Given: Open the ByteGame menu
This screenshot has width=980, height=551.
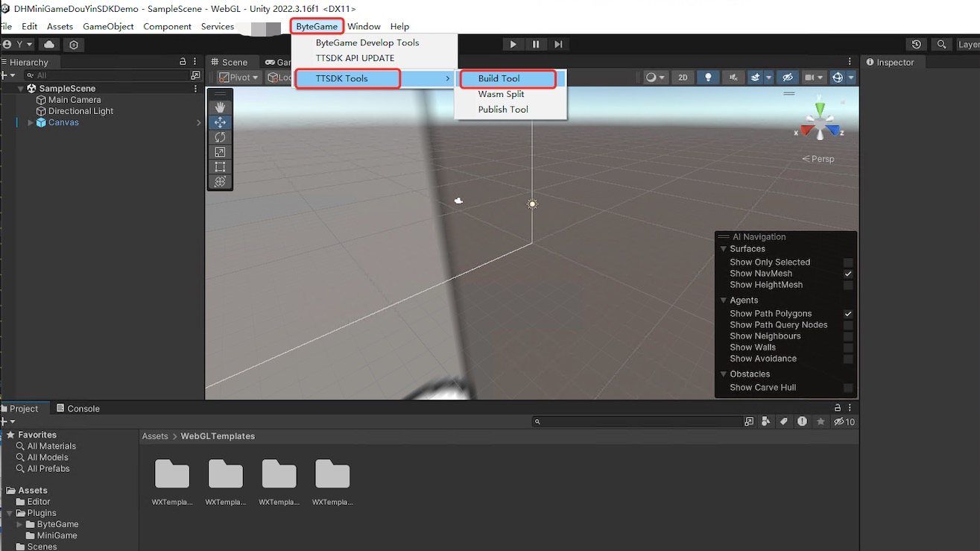Looking at the screenshot, I should click(317, 26).
